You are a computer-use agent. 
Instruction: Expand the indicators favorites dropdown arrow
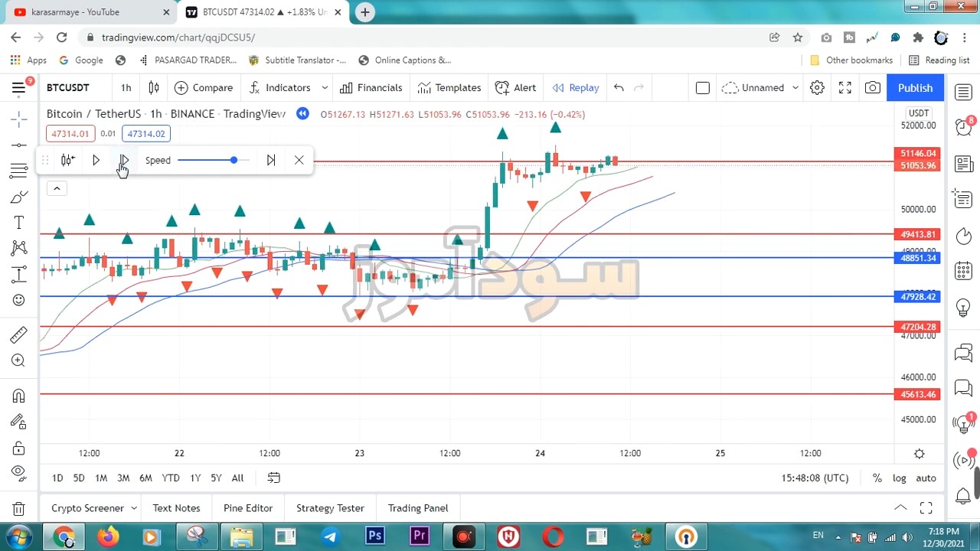[x=325, y=88]
